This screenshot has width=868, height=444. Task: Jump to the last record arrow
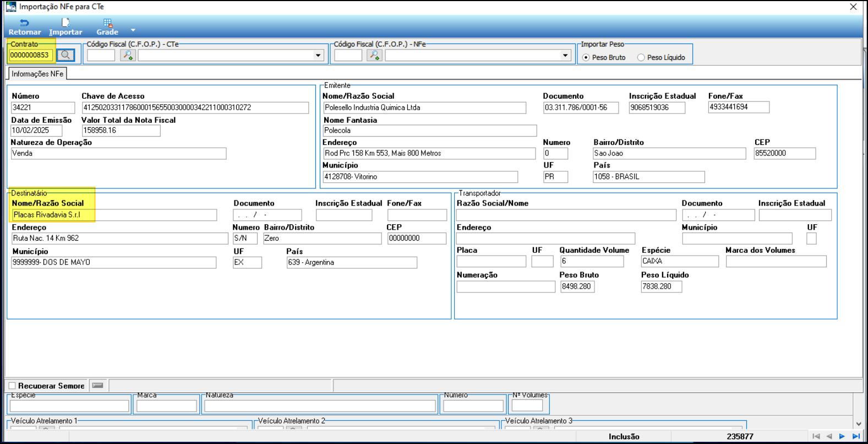click(x=856, y=436)
